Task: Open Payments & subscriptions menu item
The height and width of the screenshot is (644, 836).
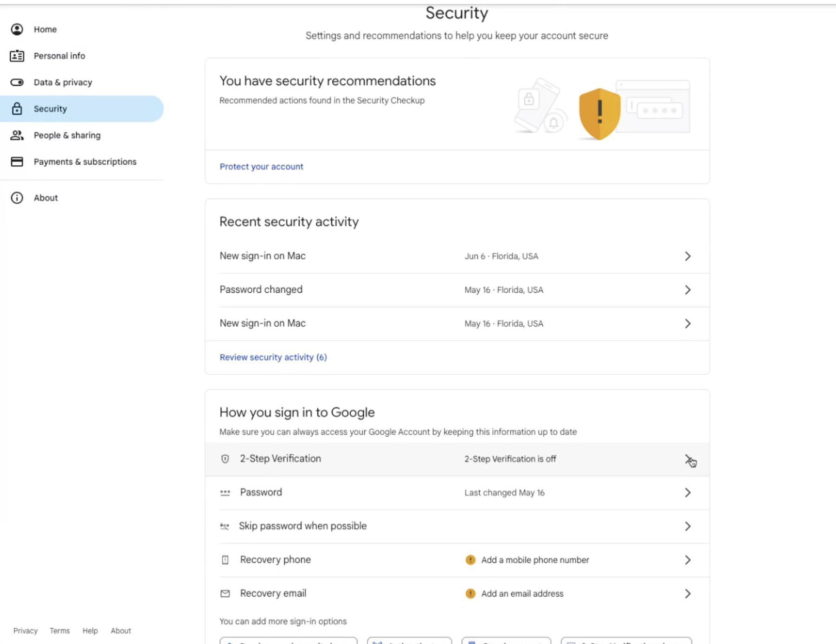Action: (85, 161)
